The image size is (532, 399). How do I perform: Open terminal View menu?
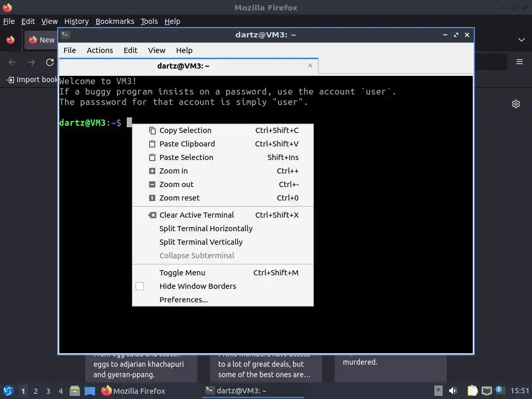click(x=156, y=50)
